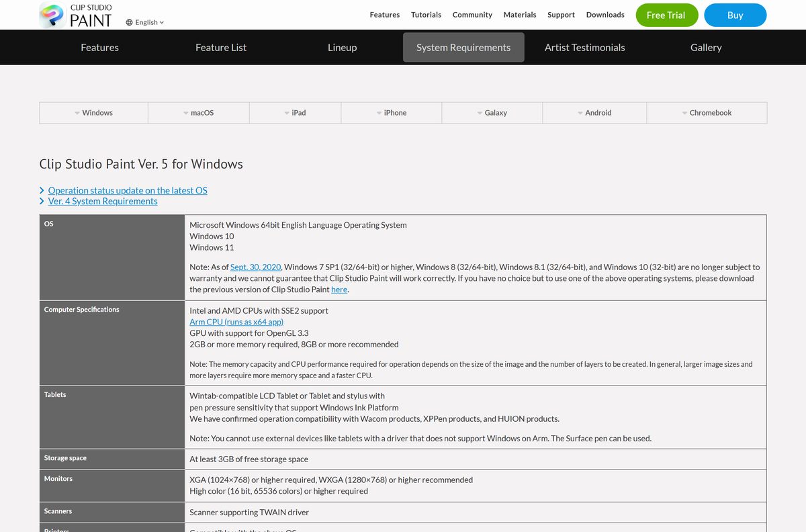This screenshot has width=806, height=532.
Task: Click the Computer Specifications row header
Action: click(x=112, y=343)
